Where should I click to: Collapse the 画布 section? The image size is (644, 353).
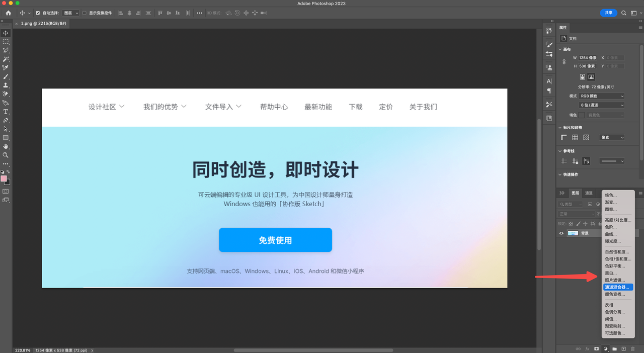pos(560,49)
